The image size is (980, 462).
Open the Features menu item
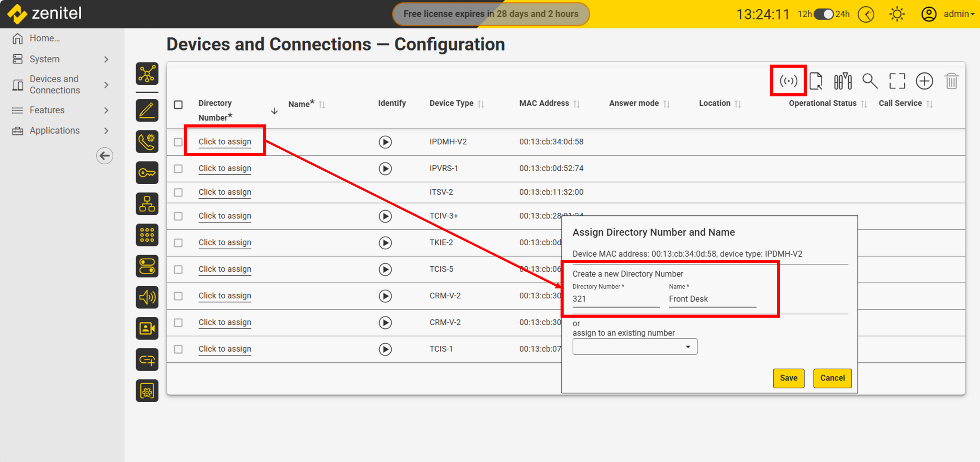click(47, 110)
